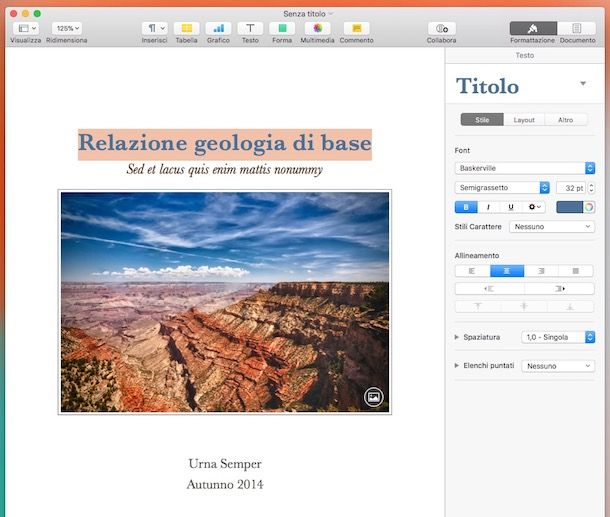Click the 'Autunno 2014' date text

coord(225,484)
